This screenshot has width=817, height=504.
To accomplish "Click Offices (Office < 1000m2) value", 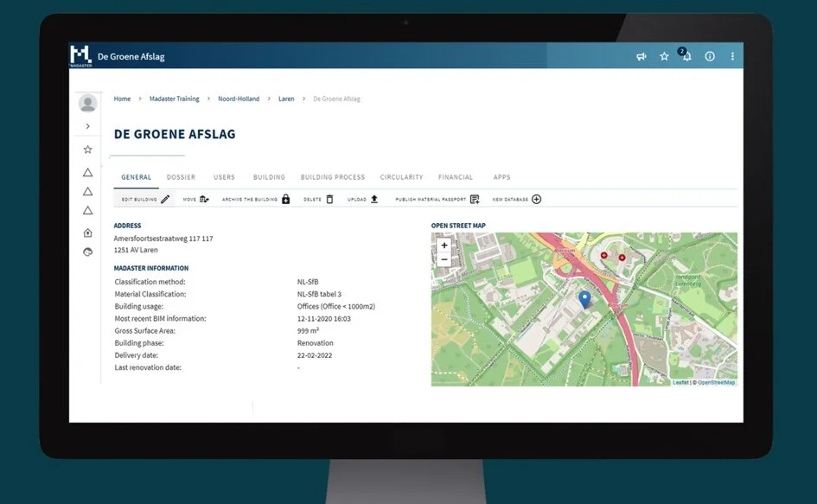I will (x=336, y=306).
